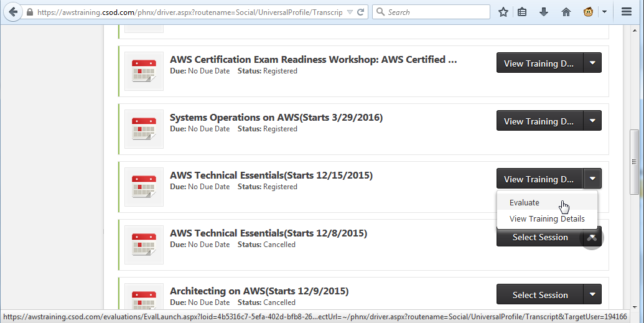Show bookmarks list icon
Screen dimensions: 644x323
[x=522, y=12]
